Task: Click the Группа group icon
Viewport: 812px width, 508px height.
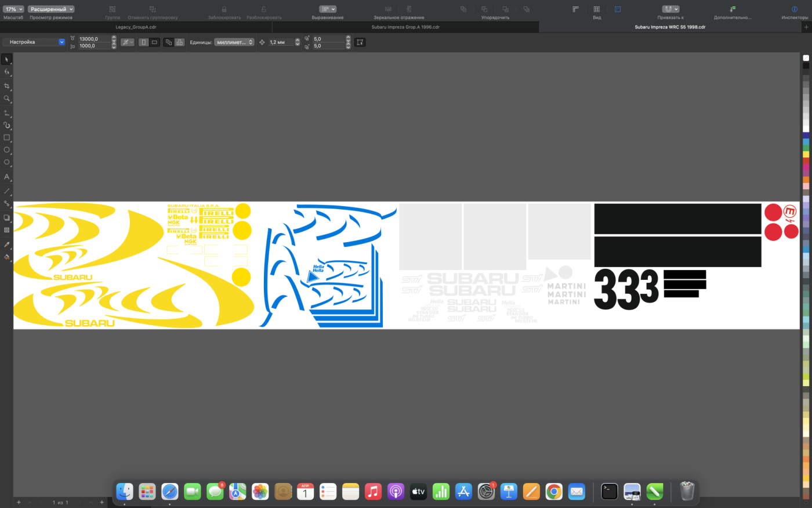Action: pos(113,9)
